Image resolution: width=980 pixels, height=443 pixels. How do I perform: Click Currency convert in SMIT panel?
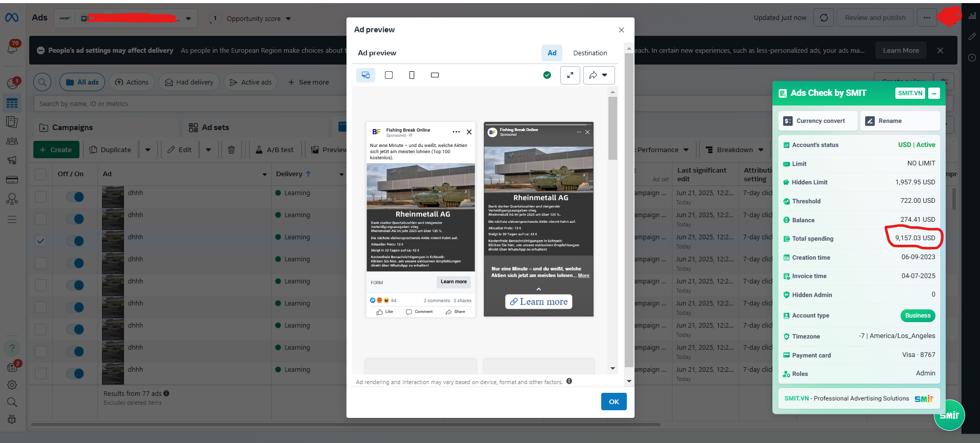pos(818,121)
